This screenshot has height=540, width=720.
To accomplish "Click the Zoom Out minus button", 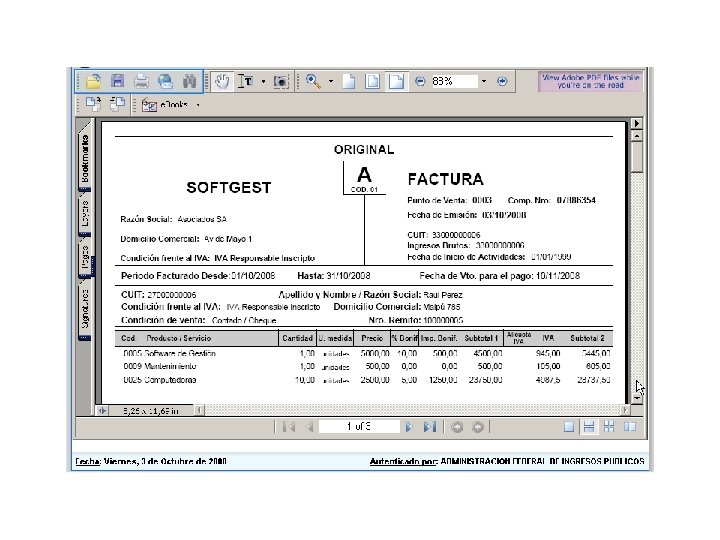I will (x=420, y=81).
